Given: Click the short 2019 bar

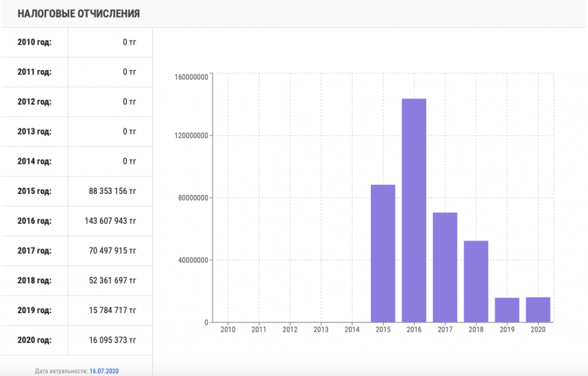Looking at the screenshot, I should pyautogui.click(x=507, y=310).
